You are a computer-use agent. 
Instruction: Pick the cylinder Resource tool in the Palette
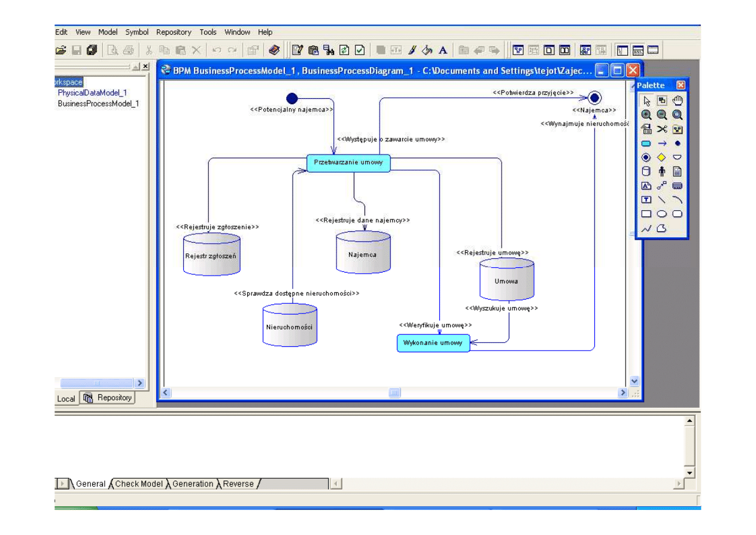646,171
